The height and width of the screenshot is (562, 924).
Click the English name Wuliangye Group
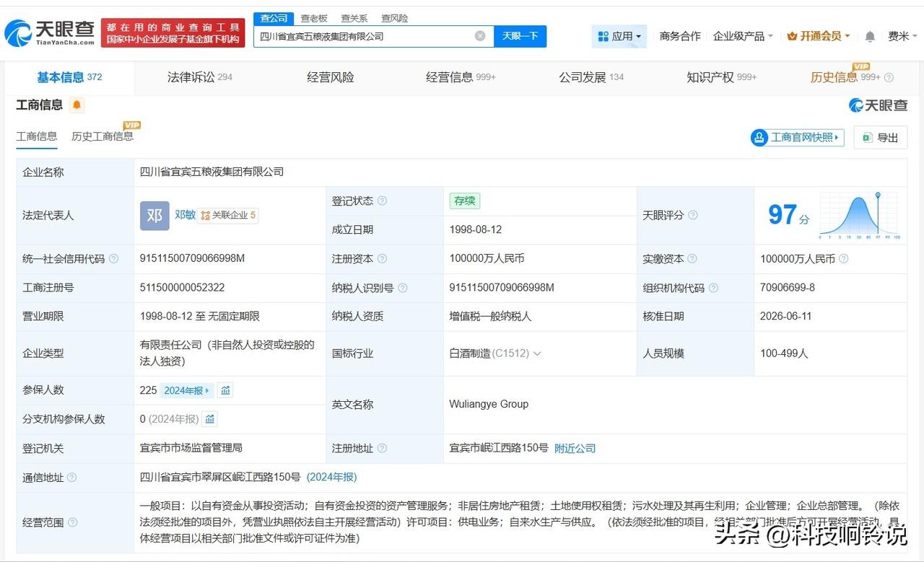[489, 405]
